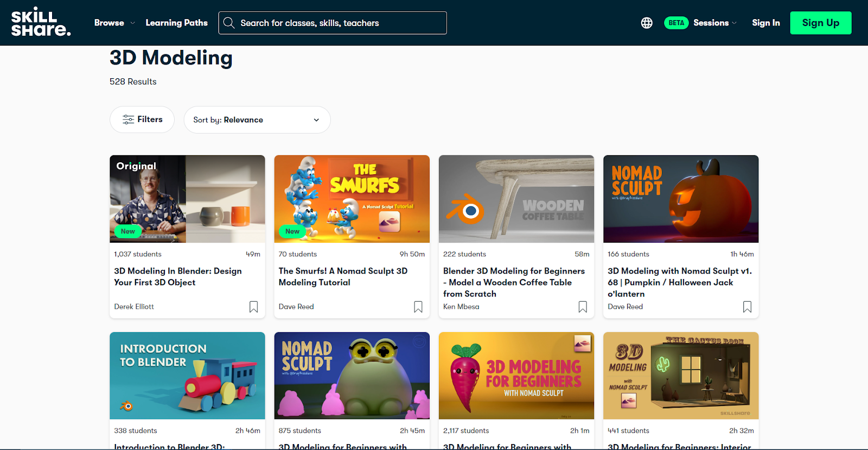Open the Filters button
The image size is (868, 450).
point(142,119)
